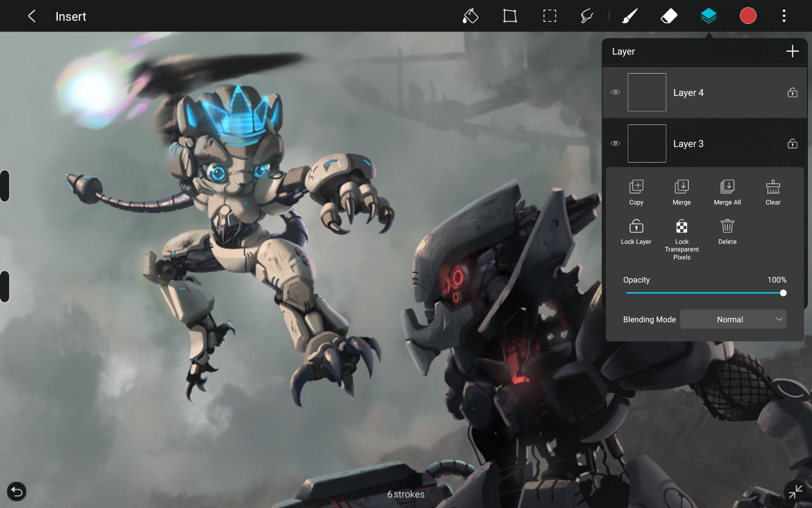The height and width of the screenshot is (508, 812).
Task: Open the Blending Mode dropdown
Action: point(733,319)
